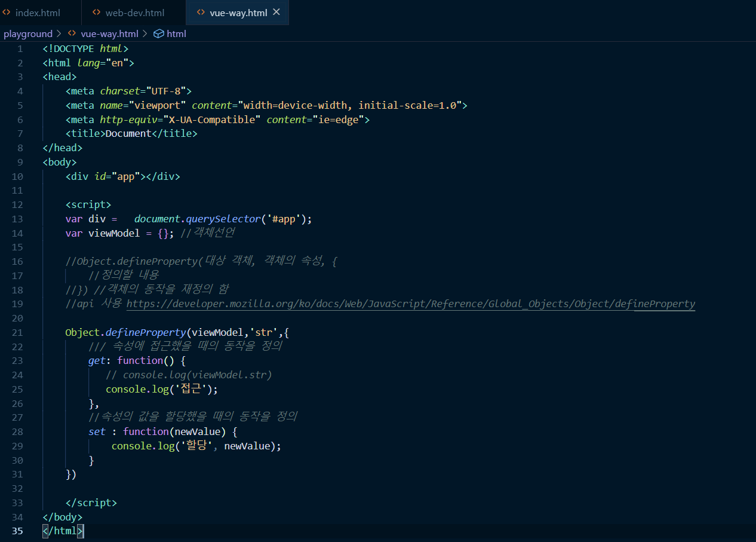Click the html lang="en" tag
The width and height of the screenshot is (756, 542).
[x=88, y=63]
